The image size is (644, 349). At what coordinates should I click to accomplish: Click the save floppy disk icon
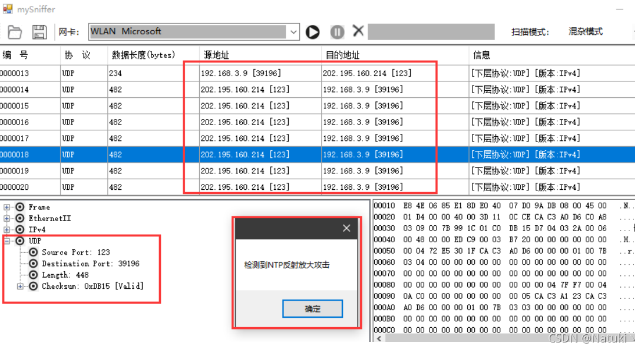tap(39, 32)
